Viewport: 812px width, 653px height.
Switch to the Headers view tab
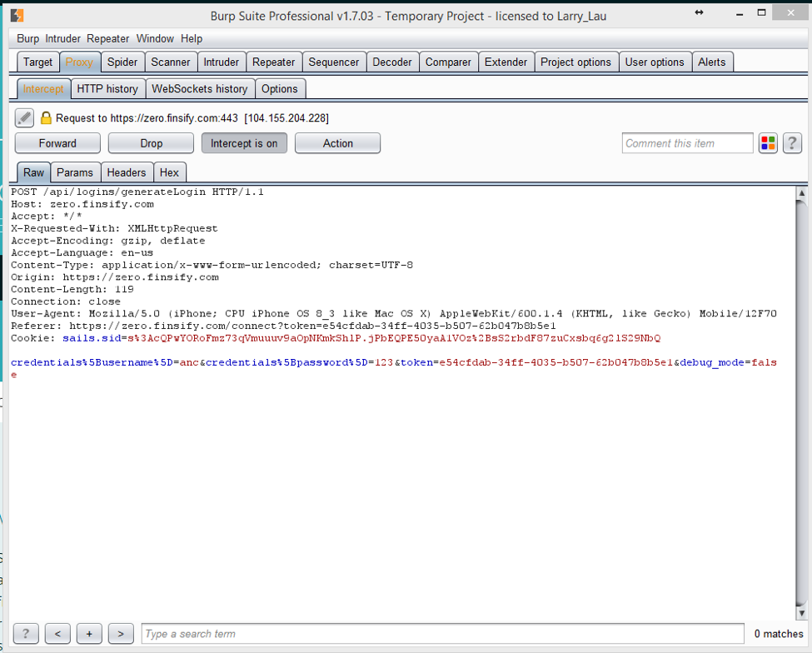click(127, 172)
